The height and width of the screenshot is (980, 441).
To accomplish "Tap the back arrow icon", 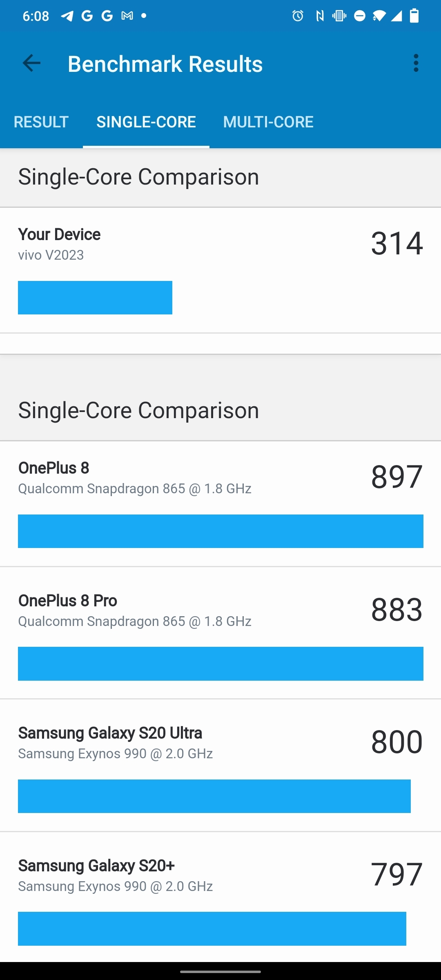I will (x=31, y=63).
